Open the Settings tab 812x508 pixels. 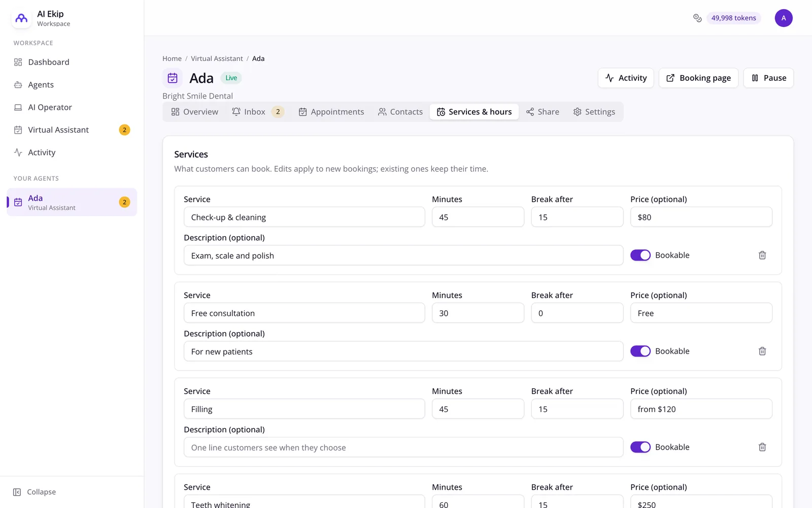point(594,112)
